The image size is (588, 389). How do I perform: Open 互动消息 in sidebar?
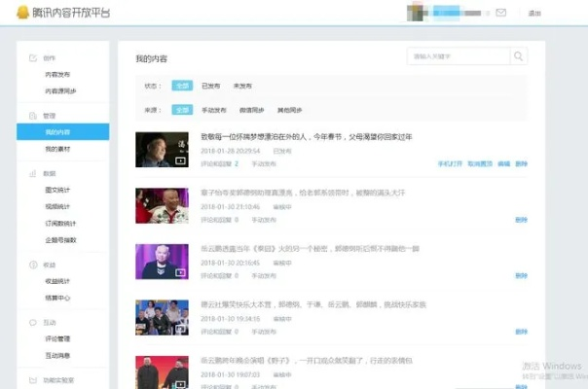[x=57, y=356]
